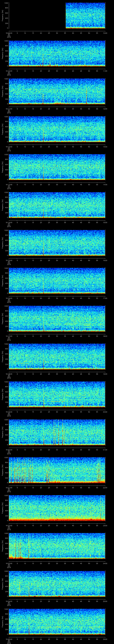This screenshot has height=644, width=114.
Task: Select the spectrogram plot beginning at 16:17:00
Action: click(x=57, y=318)
